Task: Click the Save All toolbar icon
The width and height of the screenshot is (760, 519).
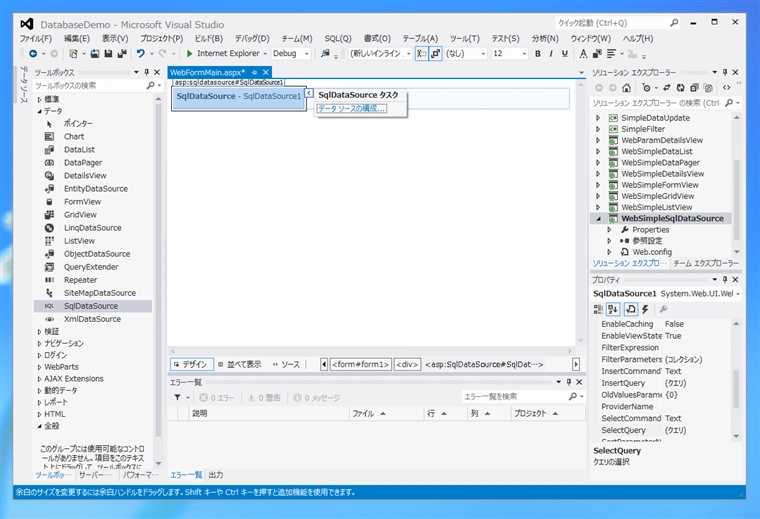Action: tap(122, 54)
